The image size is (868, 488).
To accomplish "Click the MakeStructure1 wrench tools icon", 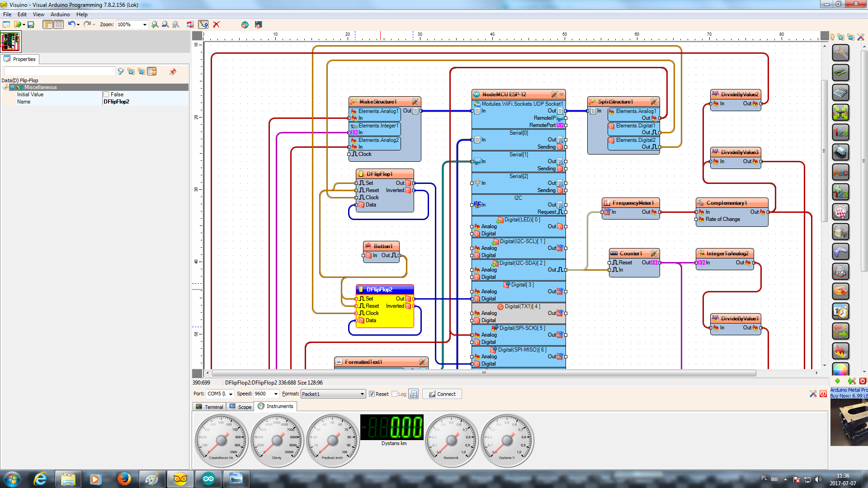I will (415, 102).
